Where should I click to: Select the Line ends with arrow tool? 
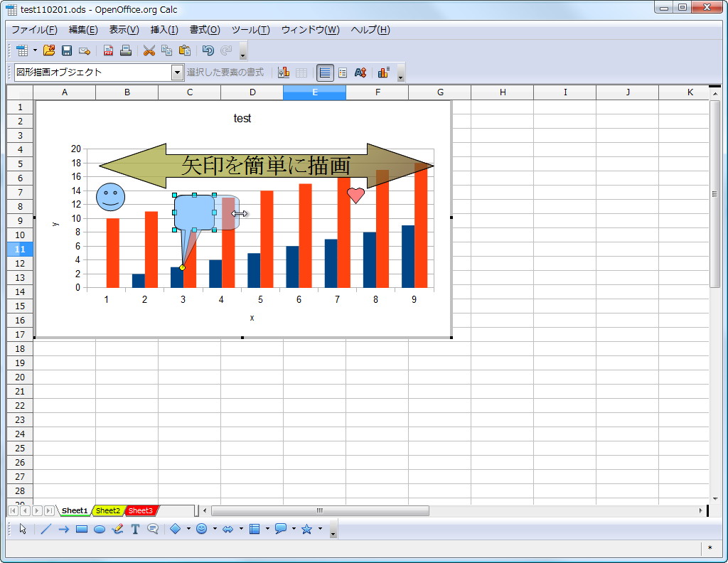63,529
